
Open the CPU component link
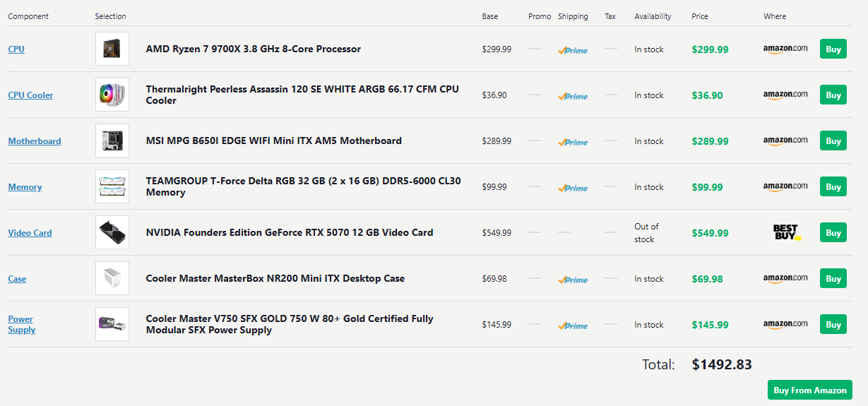click(x=16, y=49)
